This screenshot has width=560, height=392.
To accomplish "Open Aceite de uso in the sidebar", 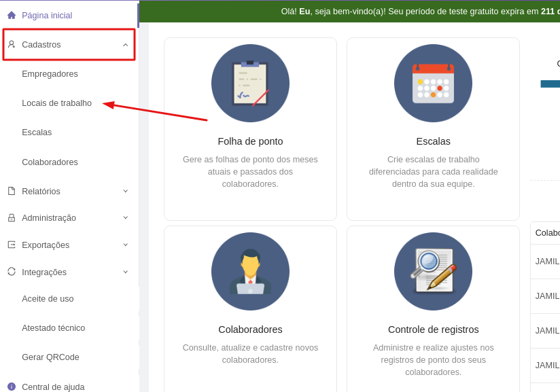I will click(x=48, y=299).
